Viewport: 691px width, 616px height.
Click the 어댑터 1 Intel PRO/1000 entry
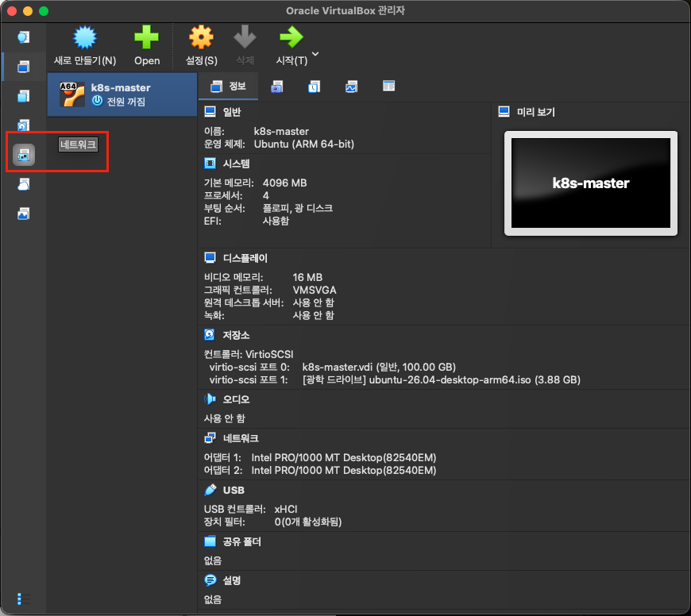click(344, 457)
